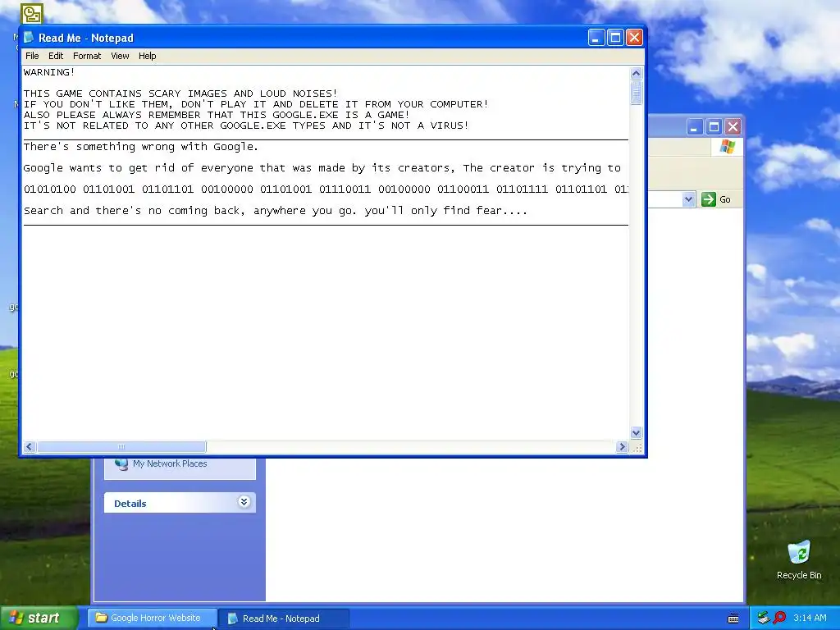This screenshot has height=630, width=840.
Task: Click the 3:14 AM system clock
Action: pos(810,619)
